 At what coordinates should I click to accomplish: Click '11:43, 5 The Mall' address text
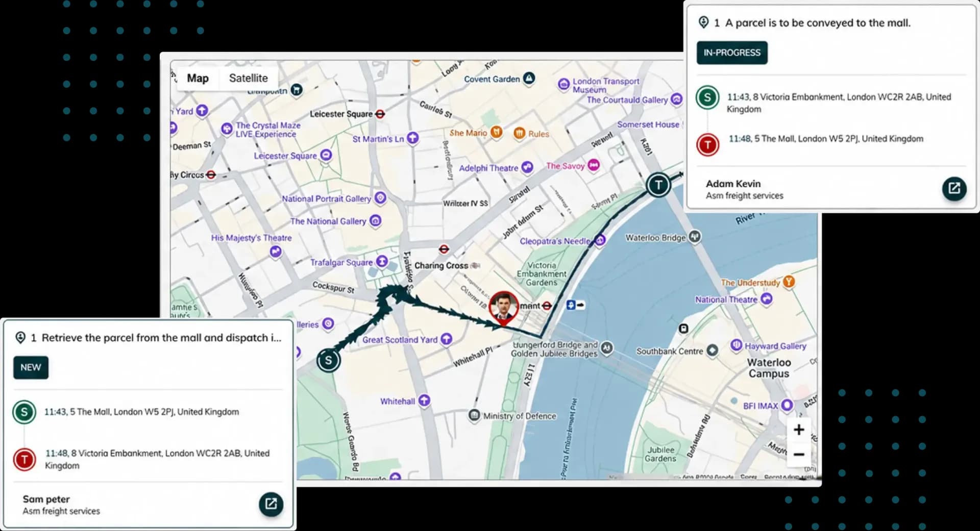click(141, 412)
